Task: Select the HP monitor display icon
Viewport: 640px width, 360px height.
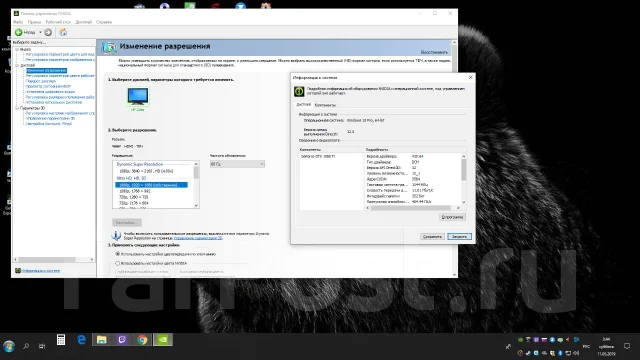Action: pos(138,96)
